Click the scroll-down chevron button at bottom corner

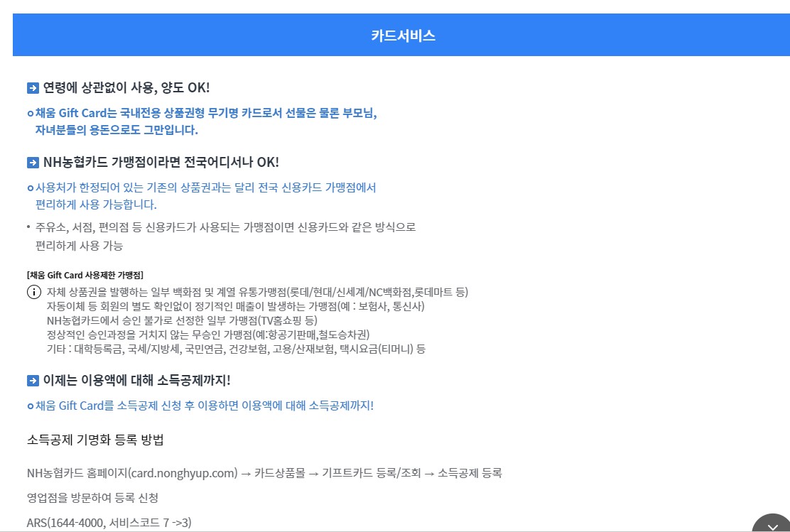pyautogui.click(x=772, y=524)
